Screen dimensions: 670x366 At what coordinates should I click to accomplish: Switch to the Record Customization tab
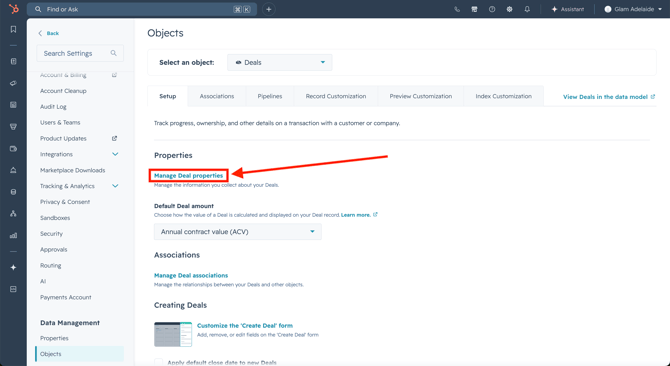point(336,96)
